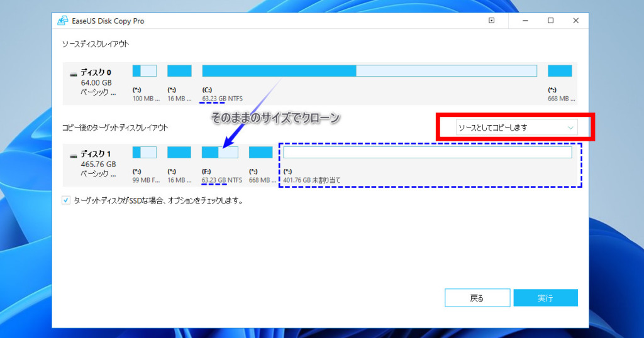This screenshot has height=338, width=644.
Task: Maximize the EaseUS Disk Copy Pro window
Action: (x=550, y=21)
